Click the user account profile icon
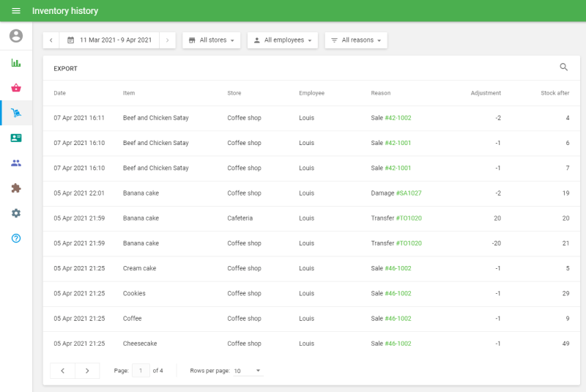586x392 pixels. click(x=16, y=36)
